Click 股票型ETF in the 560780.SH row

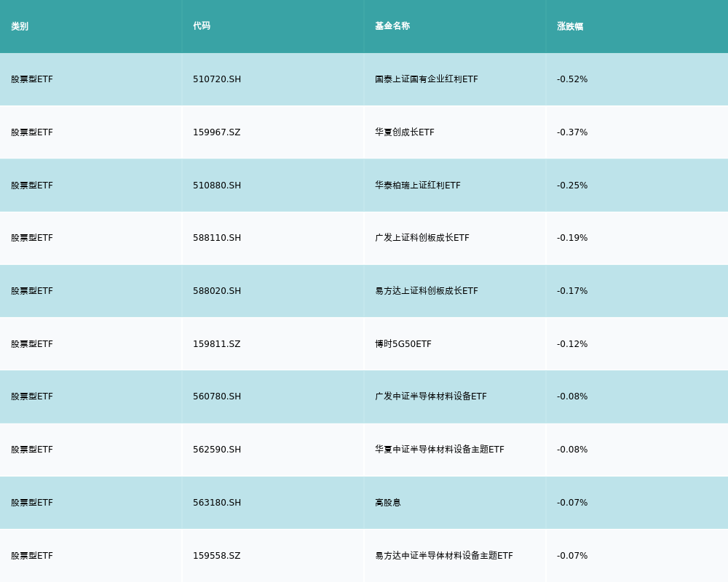click(32, 396)
